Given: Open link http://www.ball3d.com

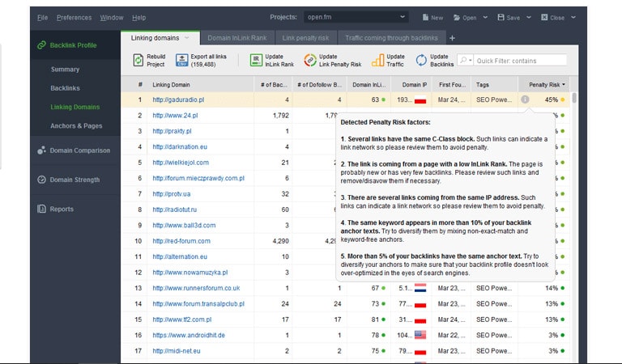Looking at the screenshot, I should [x=184, y=225].
